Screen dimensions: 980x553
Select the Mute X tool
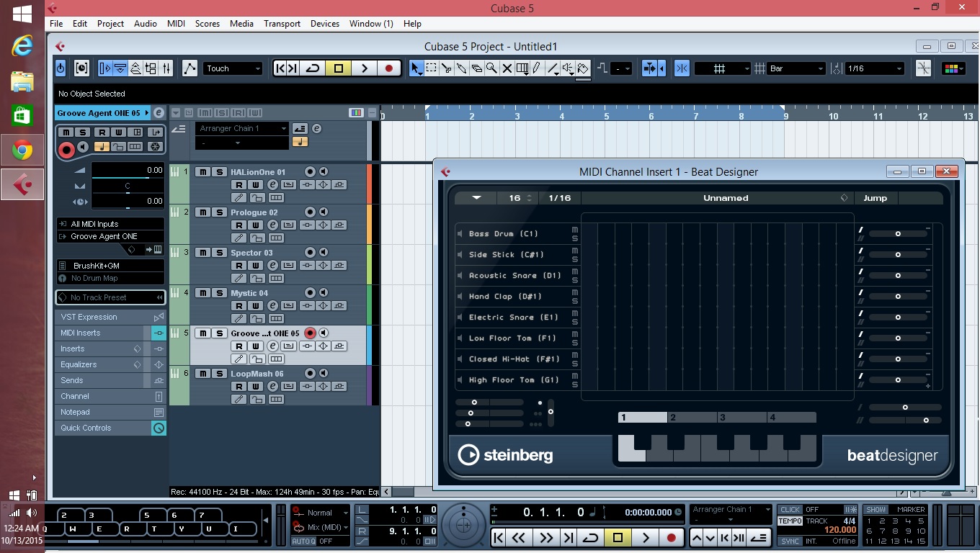[x=507, y=68]
